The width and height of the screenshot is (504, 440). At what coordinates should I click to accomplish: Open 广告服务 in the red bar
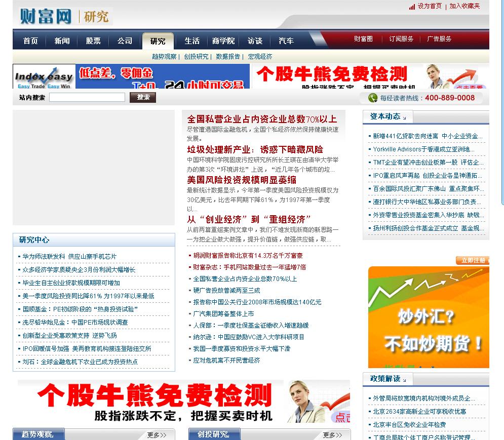(439, 39)
